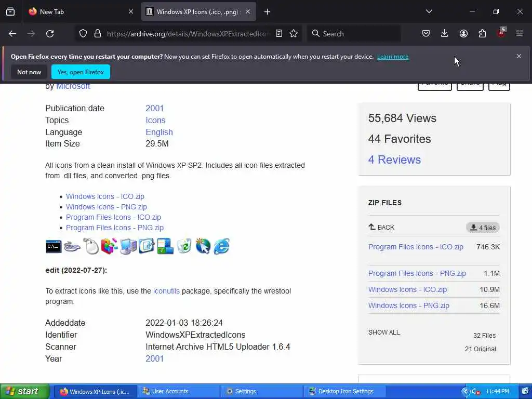Click the recycle bin icon thumbnail
Image resolution: width=532 pixels, height=399 pixels.
click(x=184, y=246)
